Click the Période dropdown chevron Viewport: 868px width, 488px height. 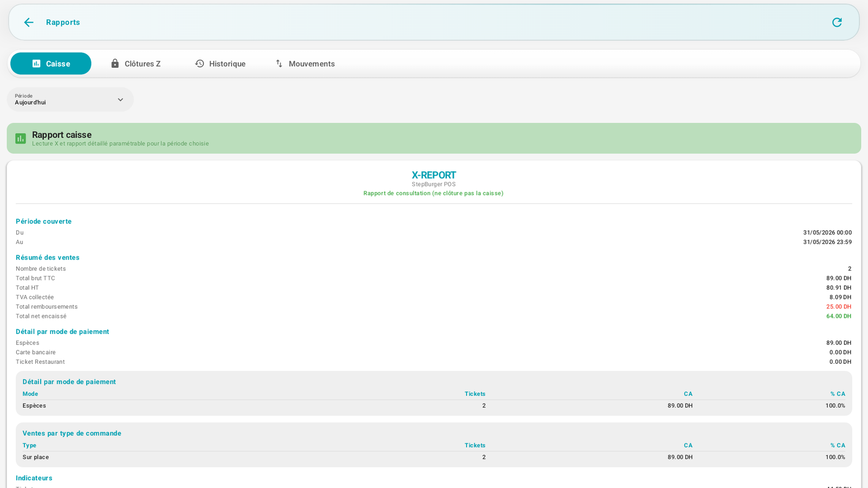[120, 100]
